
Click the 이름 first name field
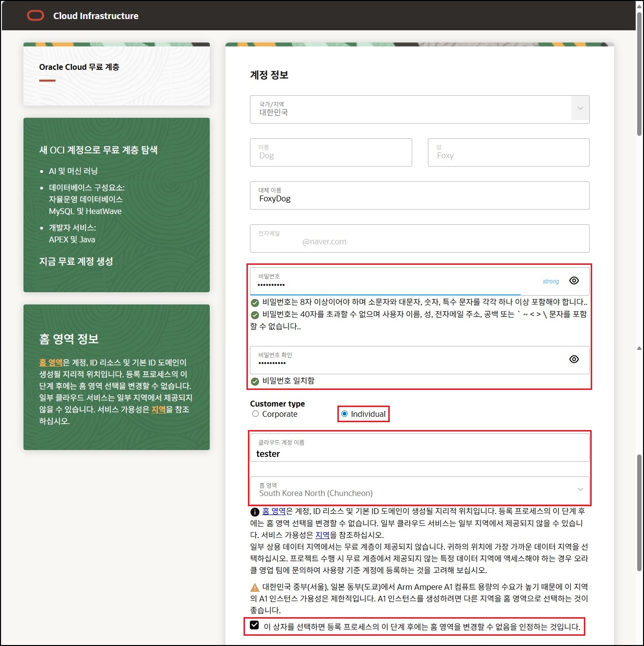click(x=331, y=152)
